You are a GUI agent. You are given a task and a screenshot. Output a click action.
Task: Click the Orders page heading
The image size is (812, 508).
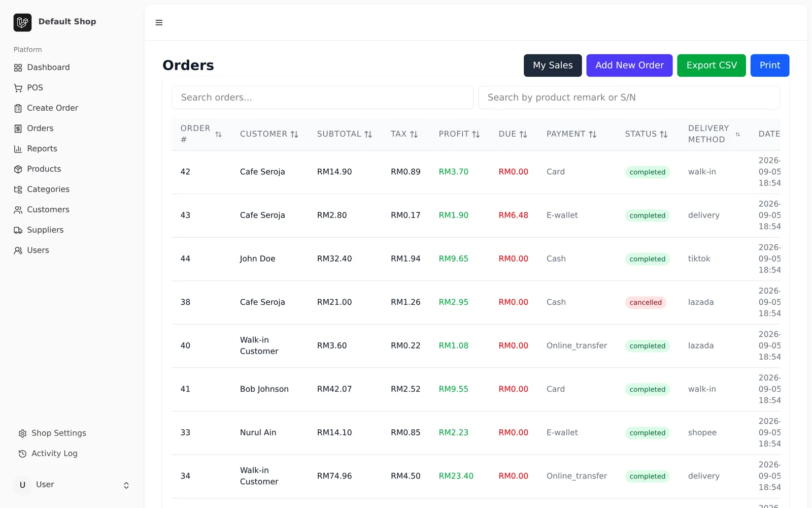point(188,66)
